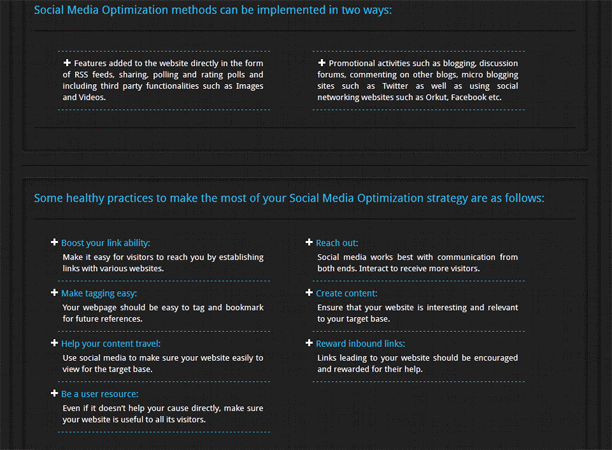Screen dimensions: 612x450
Task: Select the 'Boost your link ability:' heading
Action: 105,243
